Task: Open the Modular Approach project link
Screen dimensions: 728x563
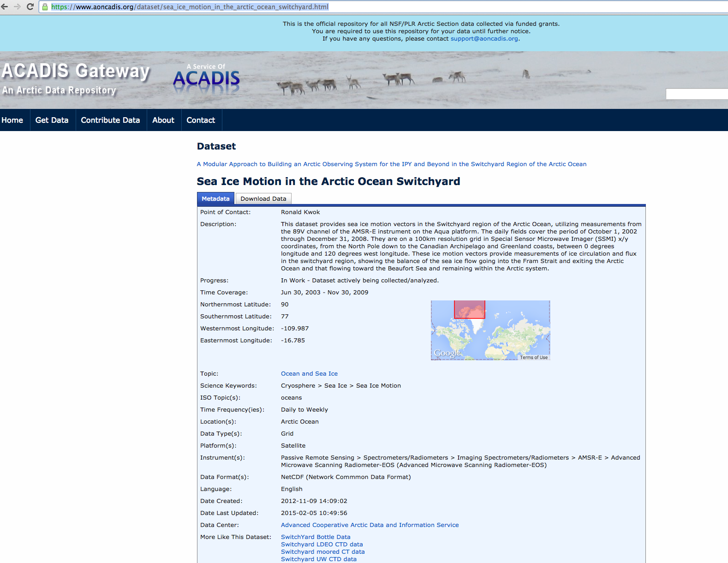Action: click(391, 164)
